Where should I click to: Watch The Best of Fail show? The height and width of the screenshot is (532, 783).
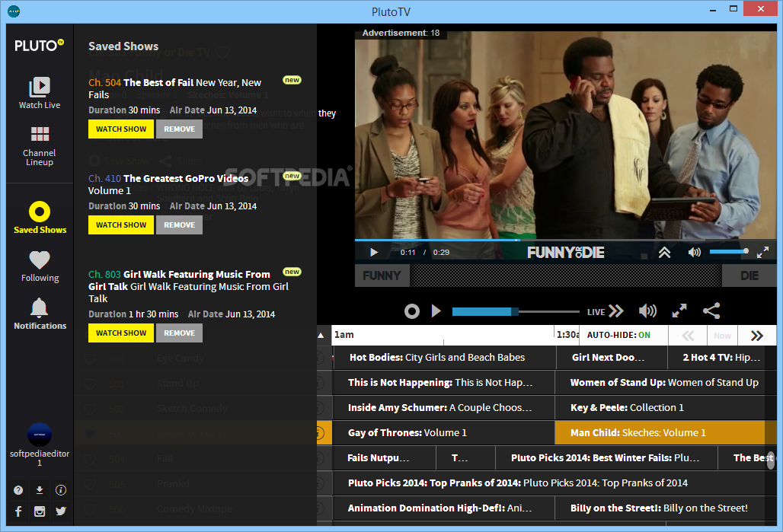click(121, 129)
